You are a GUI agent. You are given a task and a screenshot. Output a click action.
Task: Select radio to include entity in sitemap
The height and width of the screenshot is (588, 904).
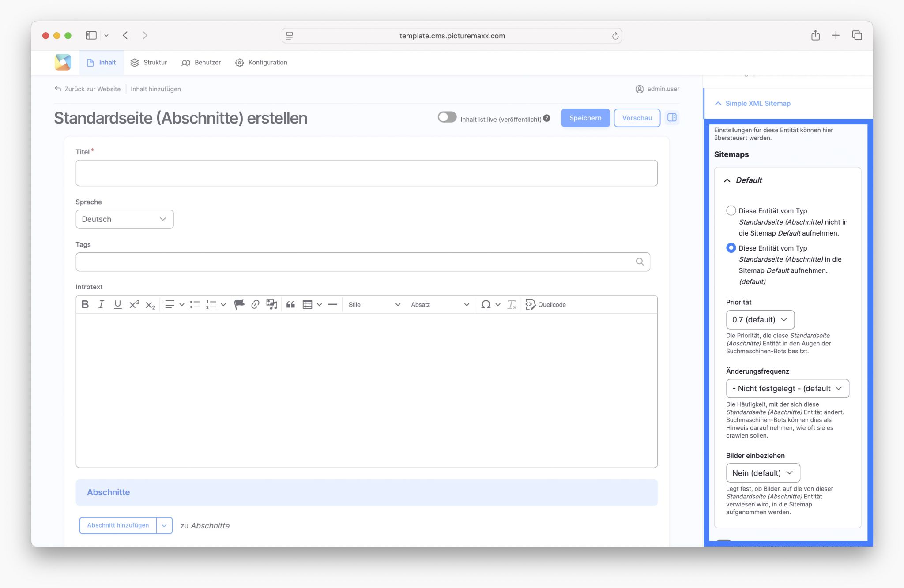[x=731, y=248]
